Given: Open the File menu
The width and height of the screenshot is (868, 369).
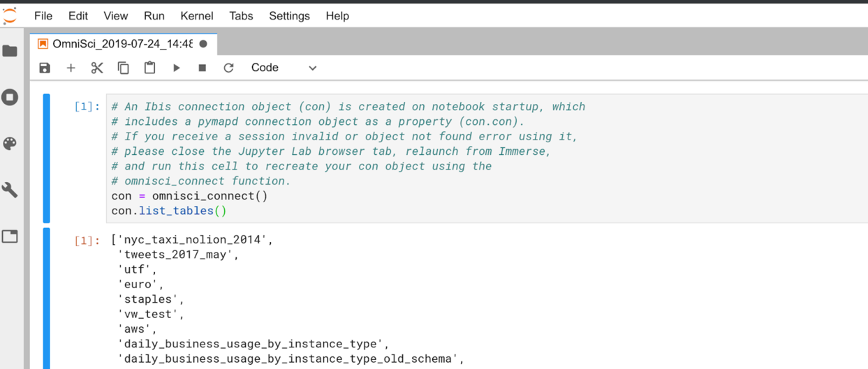Looking at the screenshot, I should [x=43, y=15].
